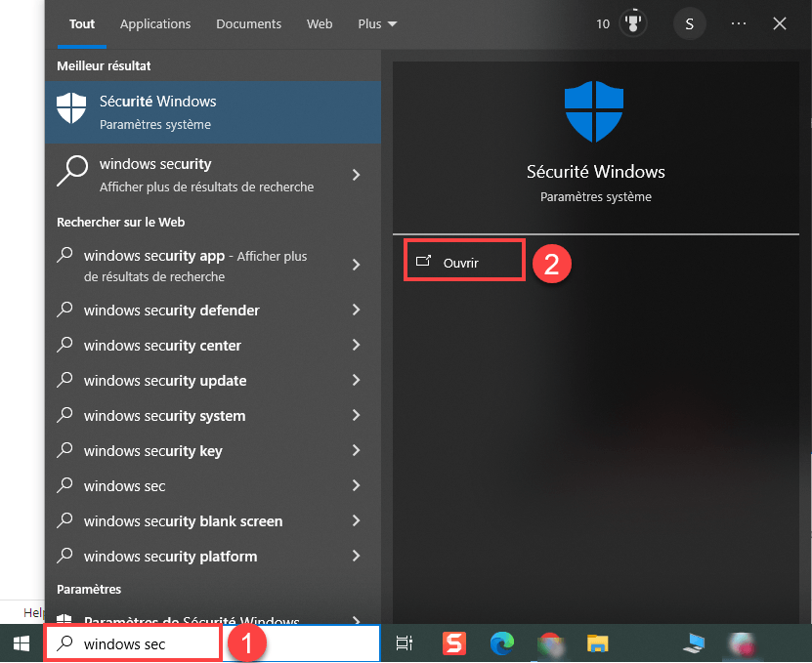
Task: Click the "Sécurité Windows" title in preview pane
Action: point(595,172)
